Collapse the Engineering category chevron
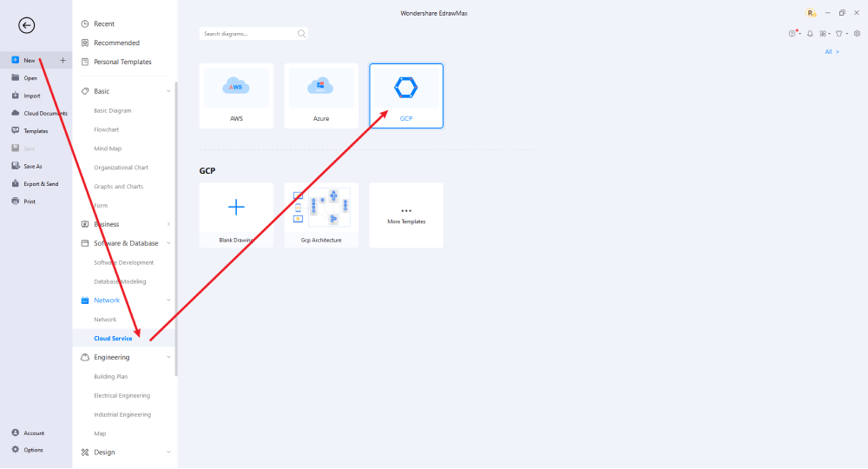The image size is (868, 469). [x=168, y=357]
